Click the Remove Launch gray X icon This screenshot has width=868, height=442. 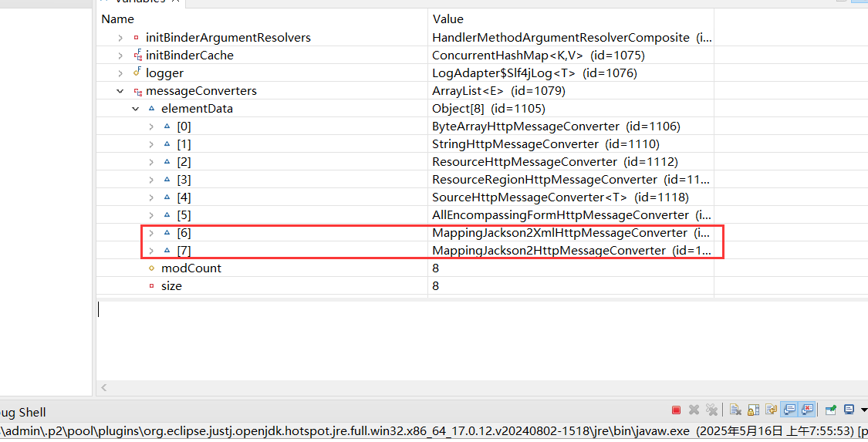(x=694, y=410)
